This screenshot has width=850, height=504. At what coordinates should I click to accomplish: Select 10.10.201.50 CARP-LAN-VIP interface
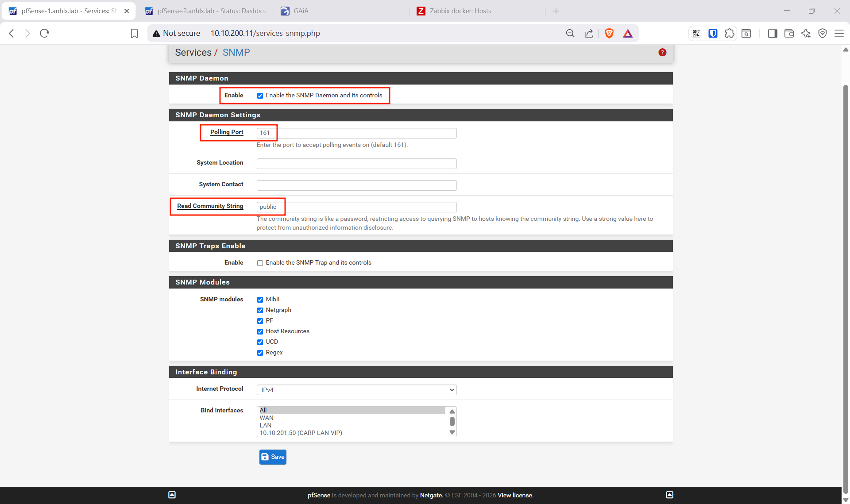click(x=352, y=433)
